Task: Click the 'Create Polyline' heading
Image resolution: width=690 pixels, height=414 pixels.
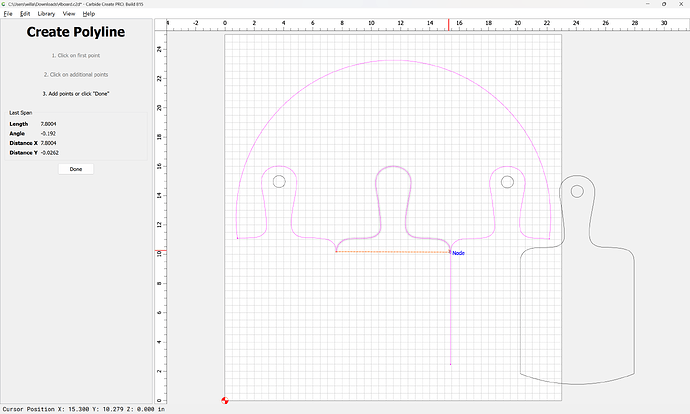Action: coord(76,32)
